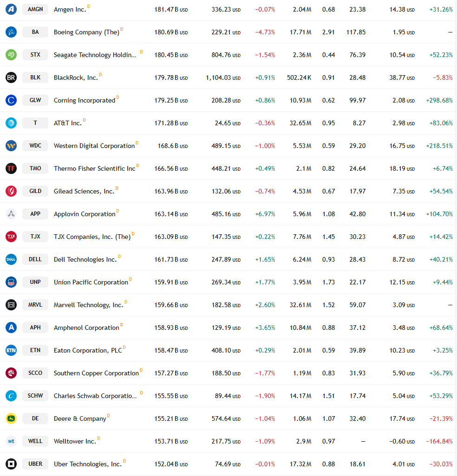Click the Applovin logo icon
The height and width of the screenshot is (476, 457).
11,214
